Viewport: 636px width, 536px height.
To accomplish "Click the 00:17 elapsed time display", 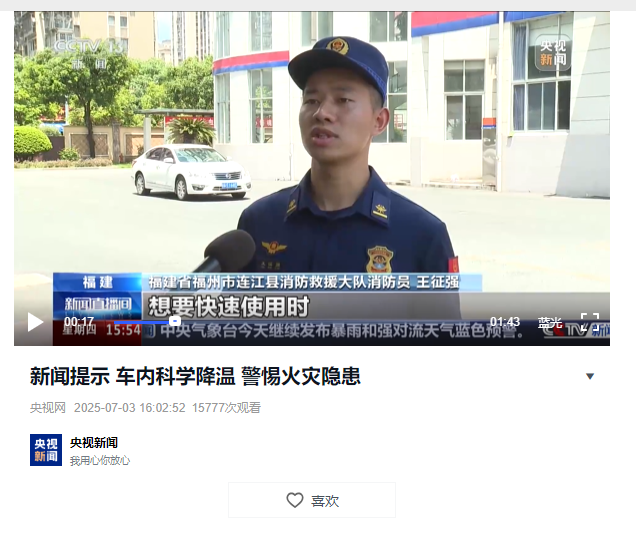I will pyautogui.click(x=79, y=321).
